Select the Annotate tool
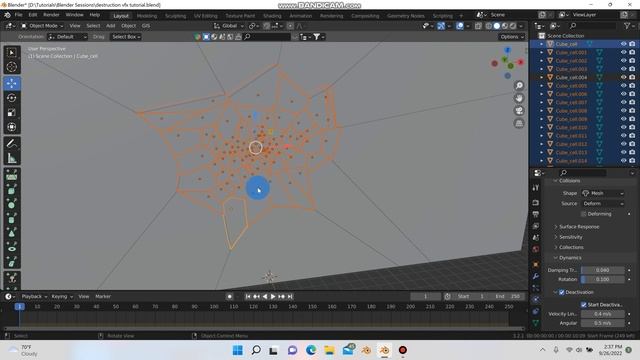Viewport: 640px width, 360px height. (11, 144)
